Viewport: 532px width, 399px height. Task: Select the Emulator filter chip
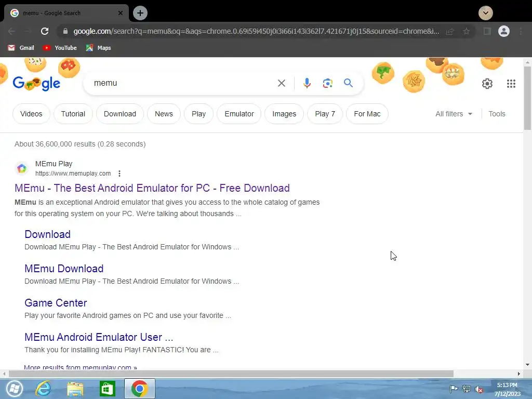click(239, 114)
